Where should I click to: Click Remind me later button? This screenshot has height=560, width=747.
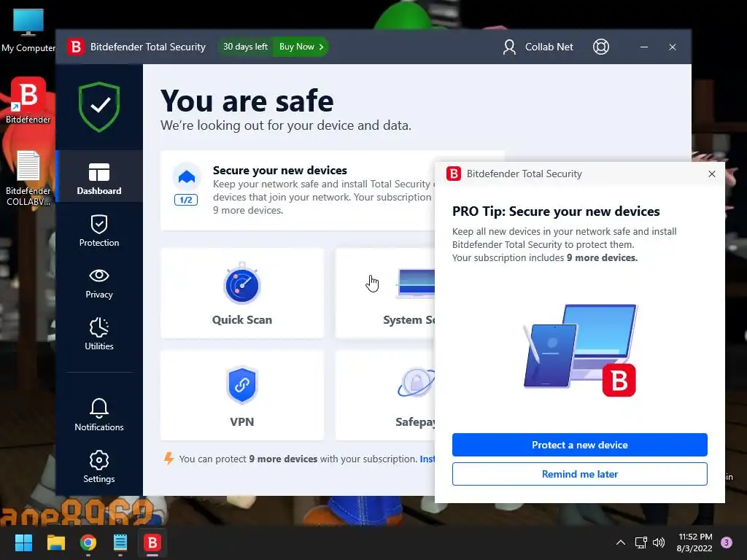[x=579, y=474]
